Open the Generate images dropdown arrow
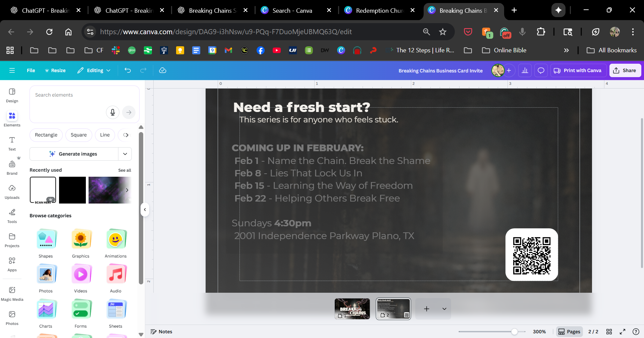644x338 pixels. click(125, 154)
